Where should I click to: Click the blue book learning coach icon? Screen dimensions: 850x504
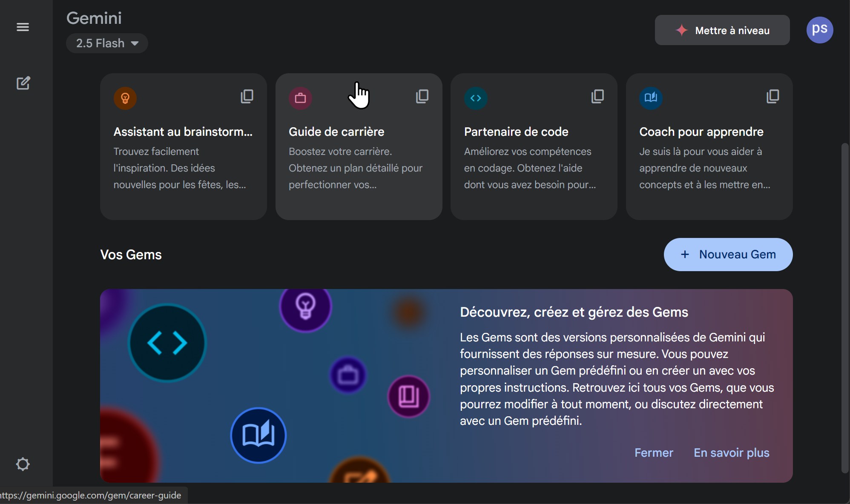point(651,98)
